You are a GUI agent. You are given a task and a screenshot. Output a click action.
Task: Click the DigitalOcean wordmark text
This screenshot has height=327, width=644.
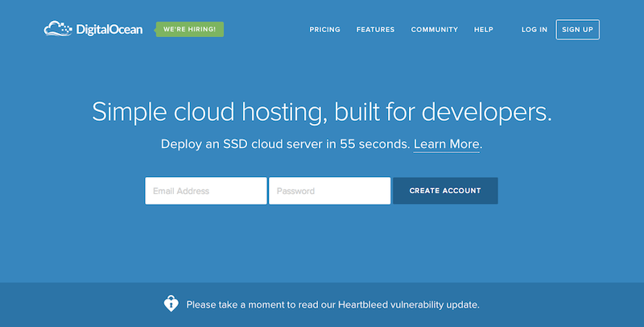coord(109,30)
